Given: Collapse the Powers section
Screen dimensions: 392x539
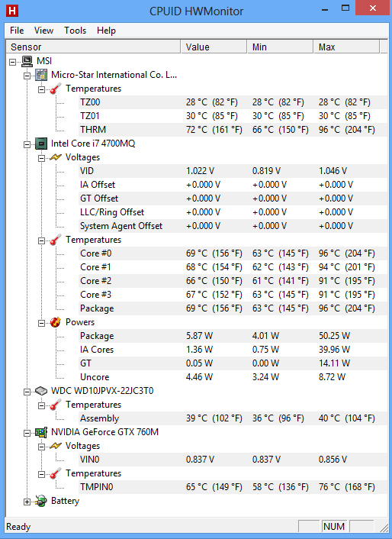Looking at the screenshot, I should pyautogui.click(x=41, y=324).
